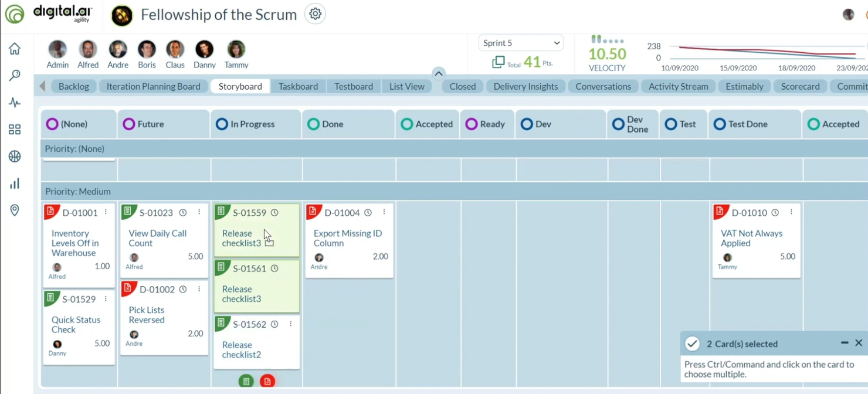Viewport: 868px width, 394px height.
Task: Switch to the Backlog tab
Action: [x=74, y=86]
